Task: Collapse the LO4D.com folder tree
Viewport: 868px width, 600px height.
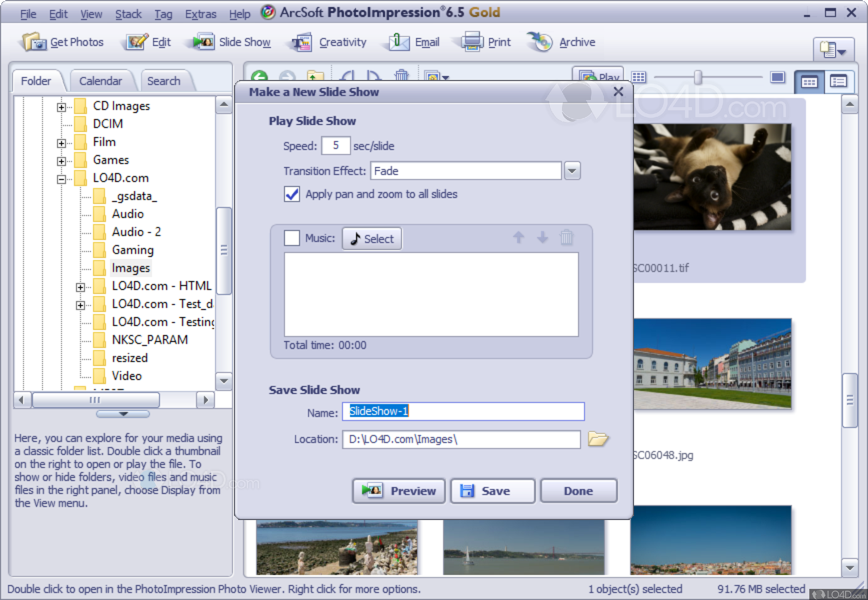Action: click(x=61, y=179)
